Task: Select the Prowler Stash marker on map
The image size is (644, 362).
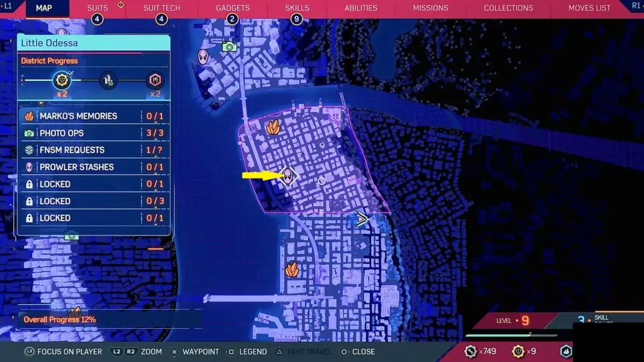Action: pyautogui.click(x=288, y=176)
